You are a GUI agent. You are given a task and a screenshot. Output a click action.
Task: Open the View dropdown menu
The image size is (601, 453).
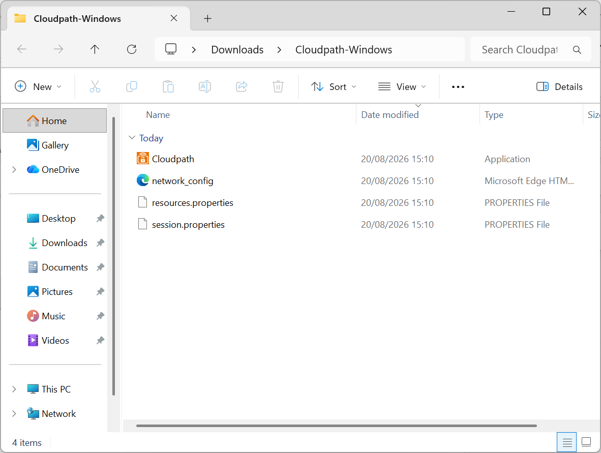pyautogui.click(x=402, y=87)
